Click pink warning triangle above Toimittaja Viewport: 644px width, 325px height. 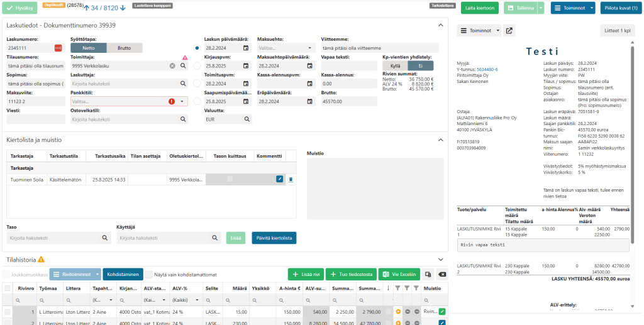(185, 58)
